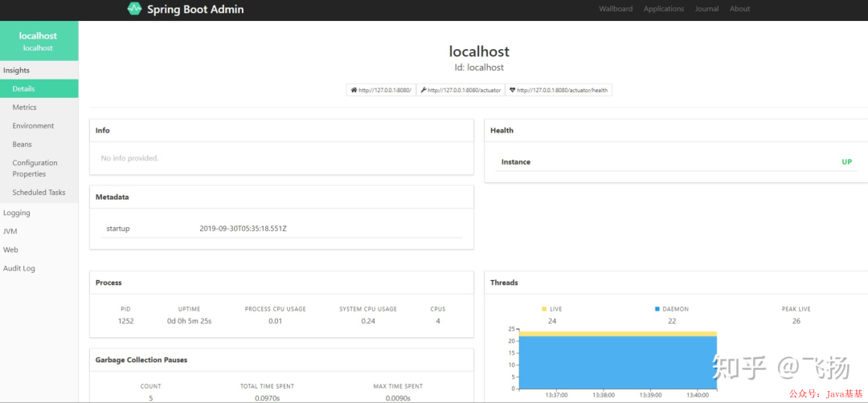Click the green UP status in Health panel
Viewport: 868px width, 403px height.
pyautogui.click(x=846, y=162)
